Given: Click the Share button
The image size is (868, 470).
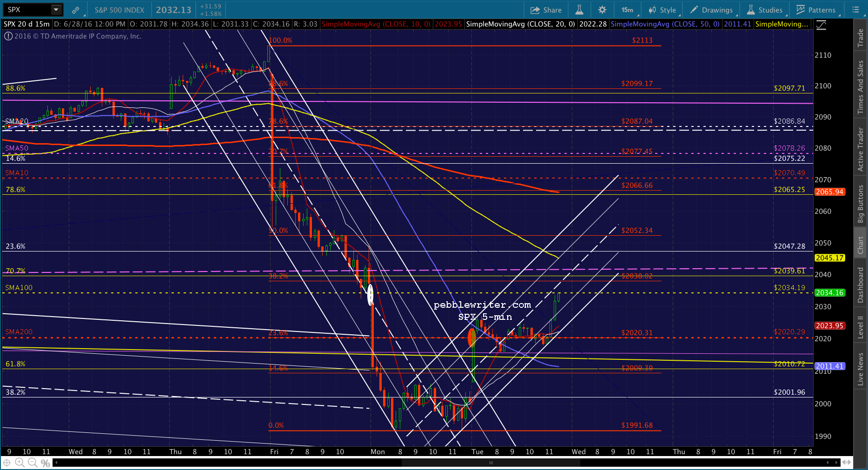Looking at the screenshot, I should click(x=546, y=10).
